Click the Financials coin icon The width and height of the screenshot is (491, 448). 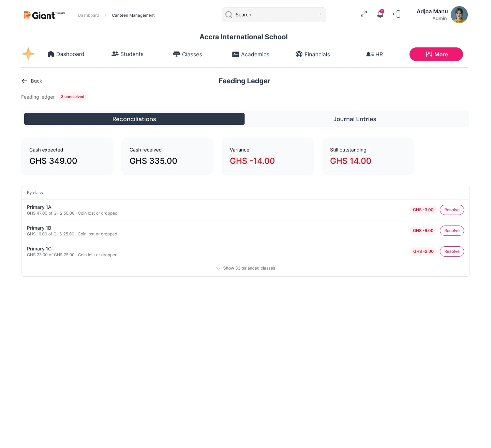tap(299, 54)
